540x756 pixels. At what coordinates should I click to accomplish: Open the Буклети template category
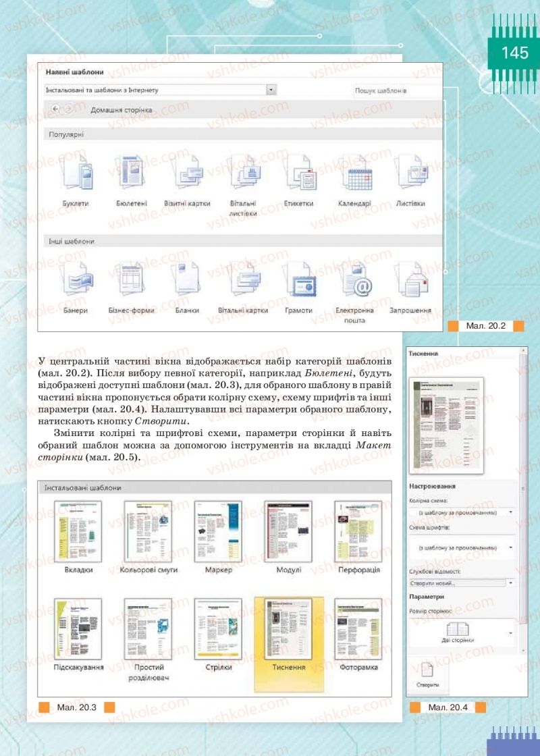click(x=76, y=180)
